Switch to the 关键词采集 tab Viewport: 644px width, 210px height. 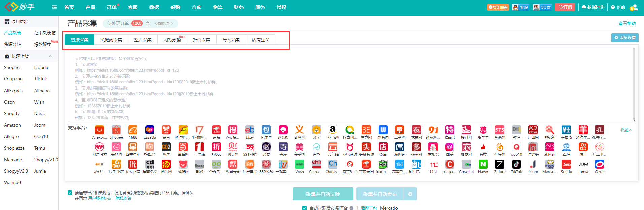(111, 40)
